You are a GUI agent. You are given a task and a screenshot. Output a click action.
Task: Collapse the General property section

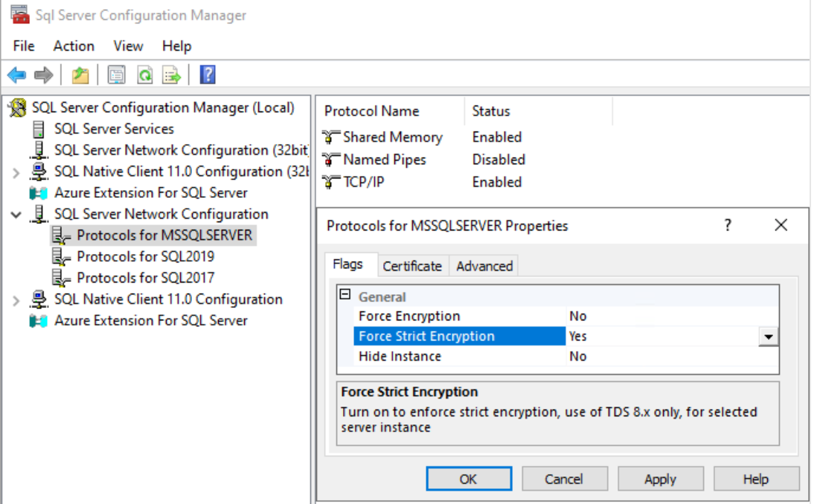click(345, 295)
